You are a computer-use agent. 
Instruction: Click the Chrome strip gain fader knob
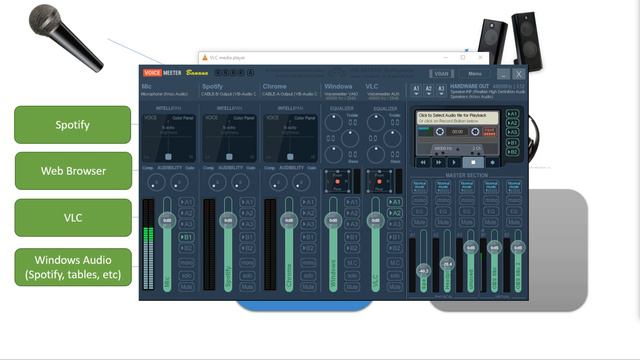(289, 220)
